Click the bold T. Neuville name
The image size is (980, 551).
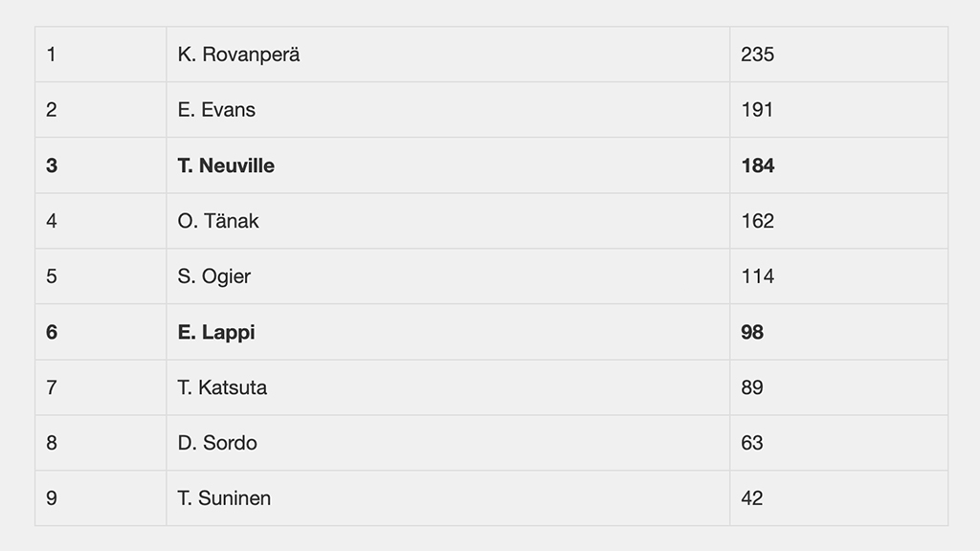[x=226, y=165]
